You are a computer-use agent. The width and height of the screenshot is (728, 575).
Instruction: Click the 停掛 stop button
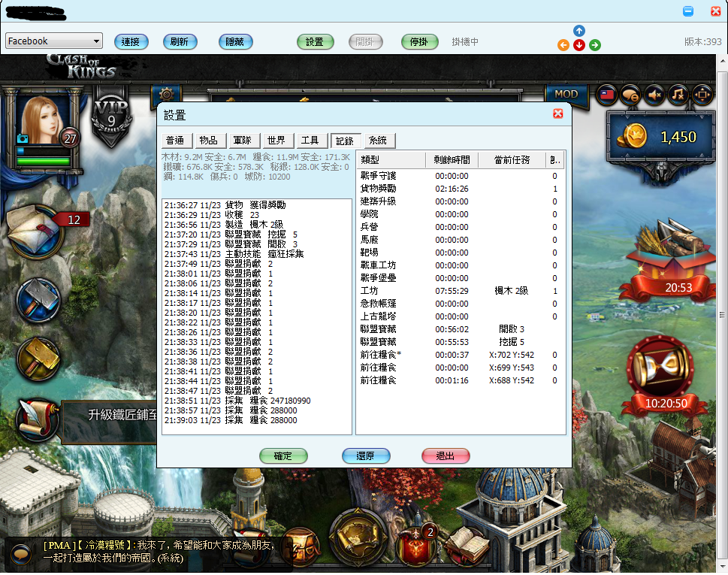pos(420,42)
